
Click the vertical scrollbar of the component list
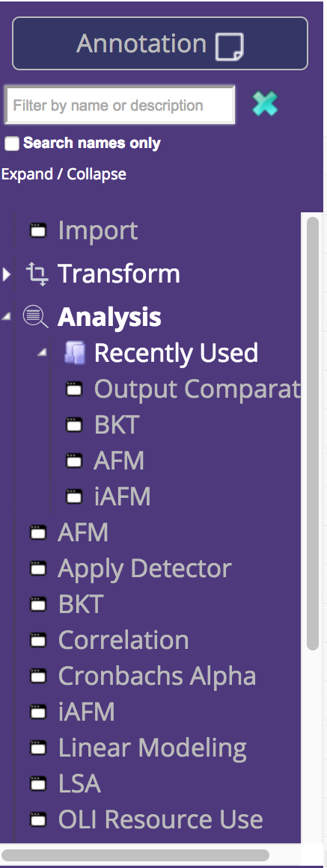point(313,434)
